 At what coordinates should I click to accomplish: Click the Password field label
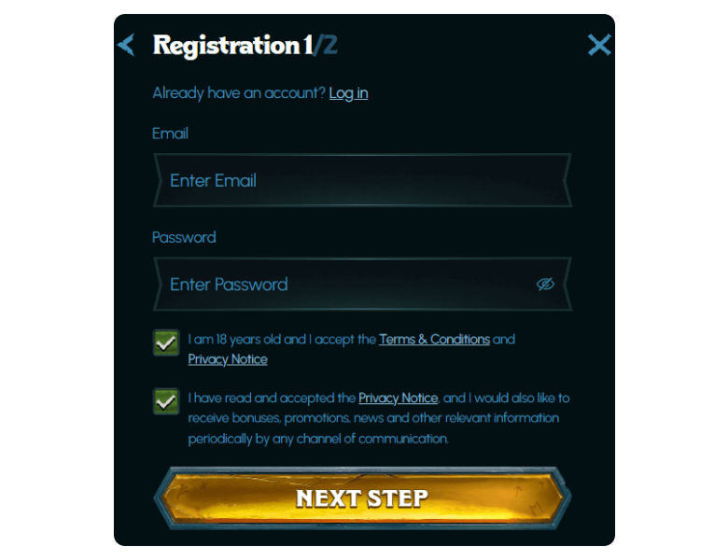pyautogui.click(x=184, y=237)
